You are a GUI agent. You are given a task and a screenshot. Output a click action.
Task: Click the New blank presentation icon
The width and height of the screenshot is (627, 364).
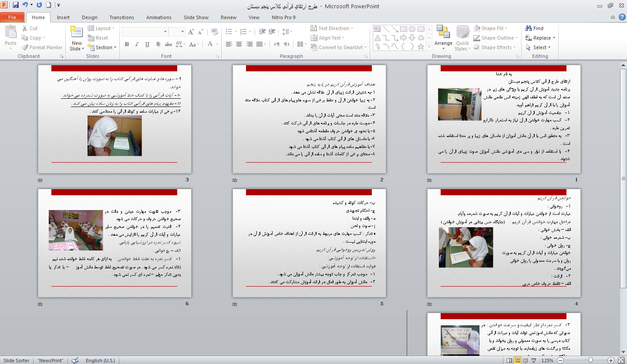[48, 6]
